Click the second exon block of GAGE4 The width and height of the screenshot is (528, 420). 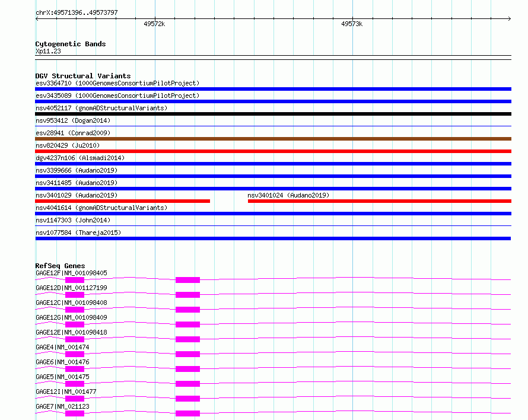[187, 354]
